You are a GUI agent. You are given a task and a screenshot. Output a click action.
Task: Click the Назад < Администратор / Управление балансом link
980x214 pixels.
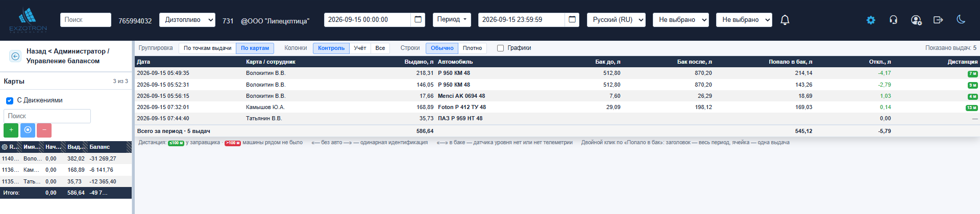(x=67, y=56)
